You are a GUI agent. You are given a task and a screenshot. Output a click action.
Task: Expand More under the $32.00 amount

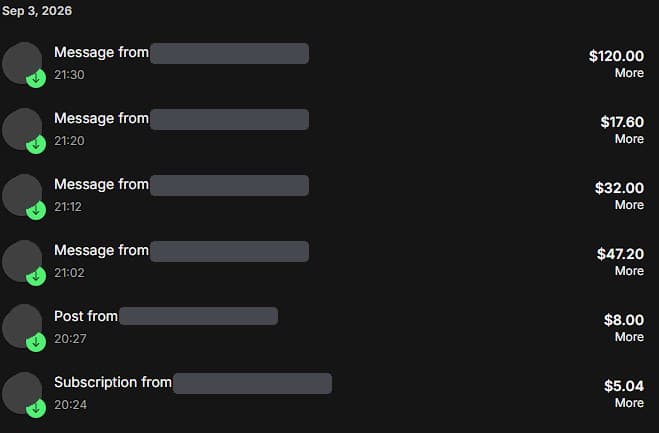(x=629, y=205)
